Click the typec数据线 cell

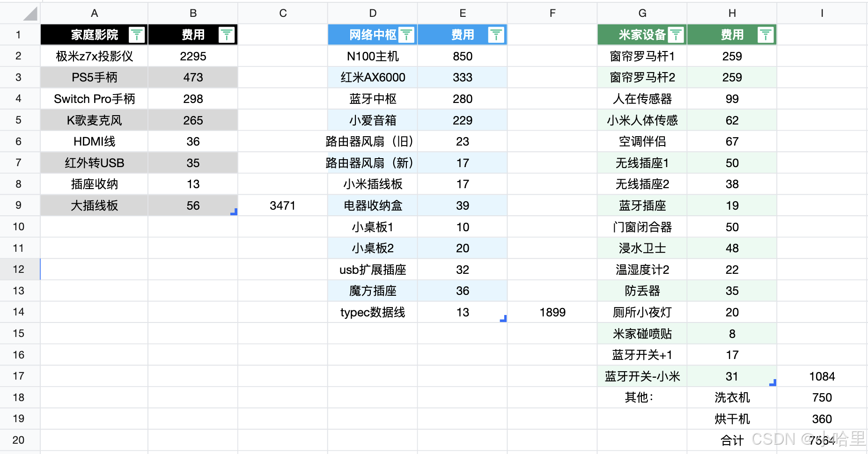(373, 312)
